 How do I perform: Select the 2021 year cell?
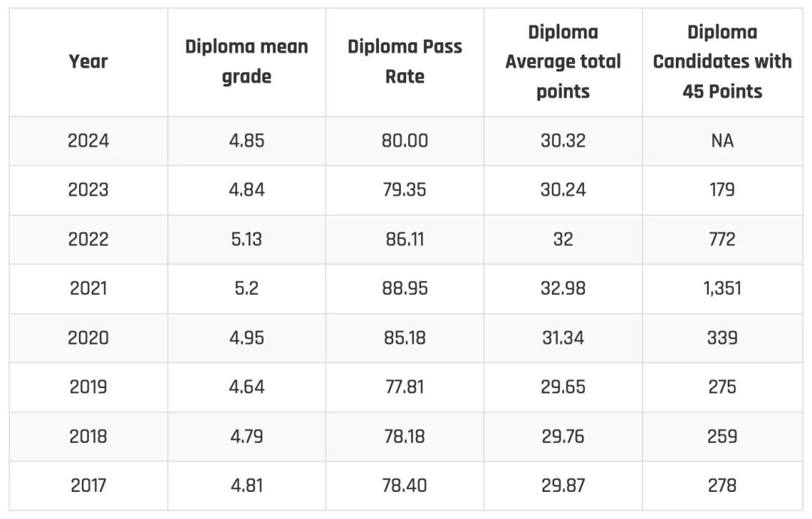(89, 289)
